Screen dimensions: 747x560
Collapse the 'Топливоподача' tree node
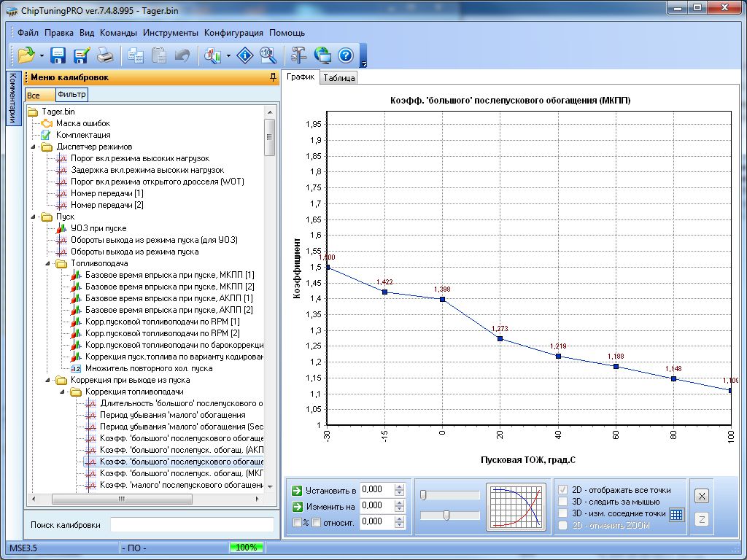coord(47,263)
